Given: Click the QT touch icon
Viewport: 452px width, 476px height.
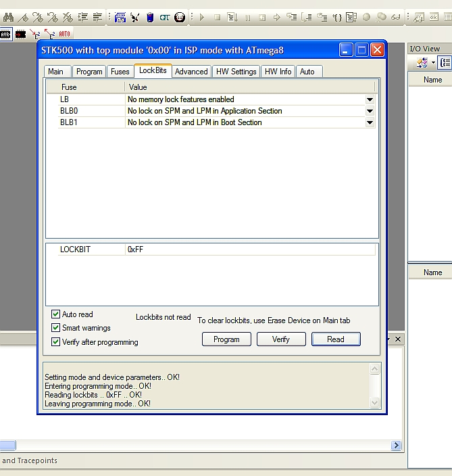Looking at the screenshot, I should tap(165, 18).
